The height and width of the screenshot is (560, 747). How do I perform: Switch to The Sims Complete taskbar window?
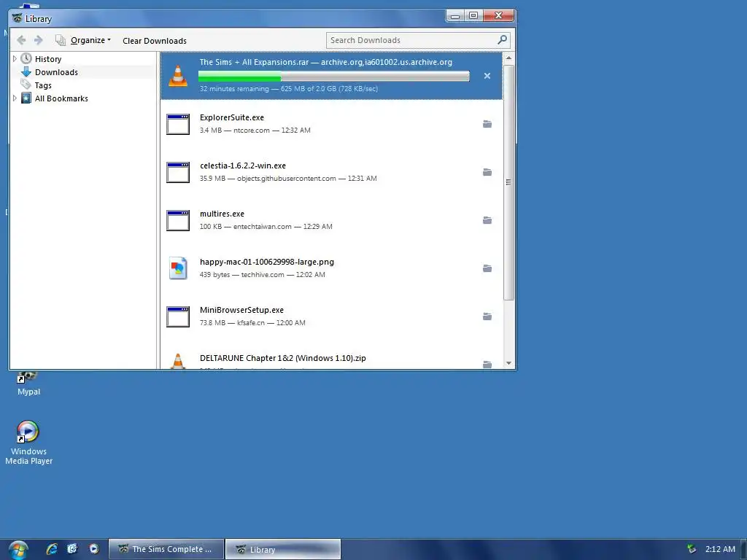pos(166,549)
